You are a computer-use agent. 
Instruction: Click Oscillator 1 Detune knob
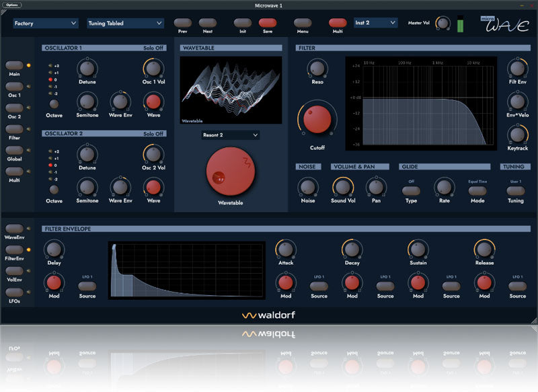pyautogui.click(x=87, y=69)
